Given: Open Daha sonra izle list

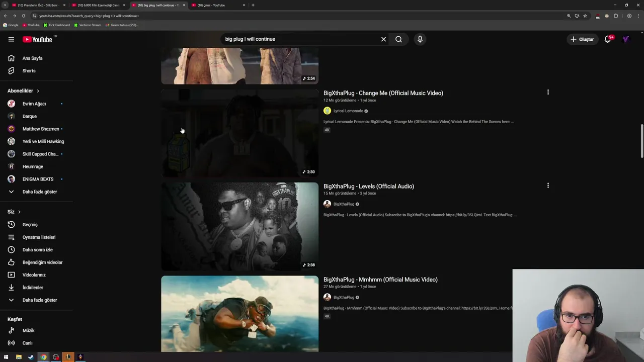Looking at the screenshot, I should click(x=36, y=250).
